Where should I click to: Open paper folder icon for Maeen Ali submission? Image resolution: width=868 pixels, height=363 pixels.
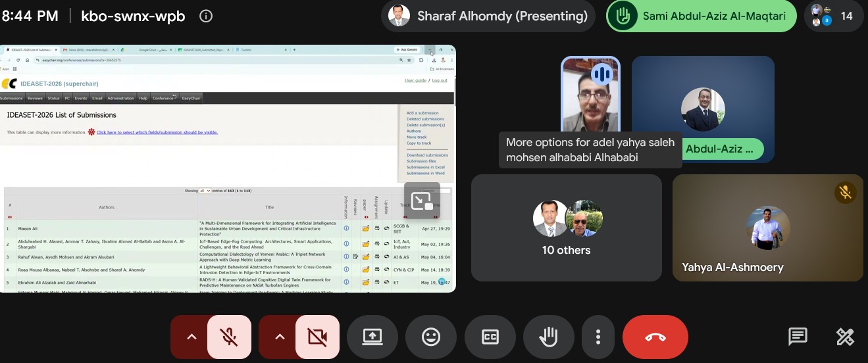(x=366, y=228)
